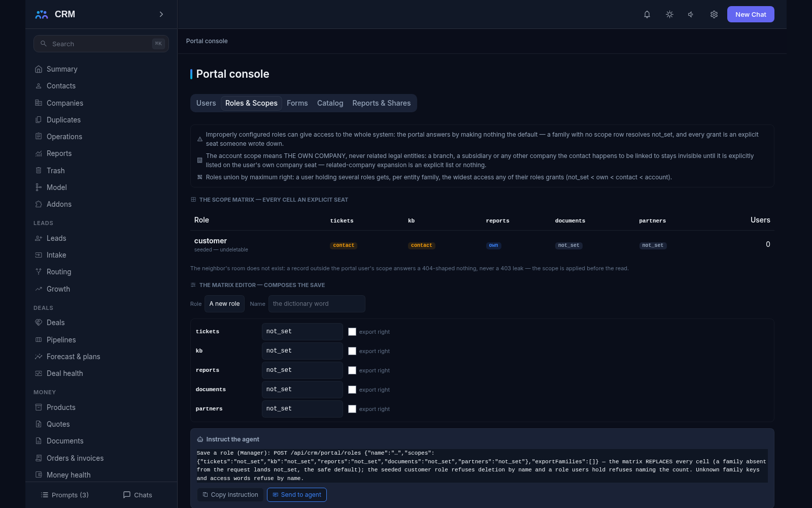Screen dimensions: 812x508
Task: Open settings gear icon
Action: 714,14
